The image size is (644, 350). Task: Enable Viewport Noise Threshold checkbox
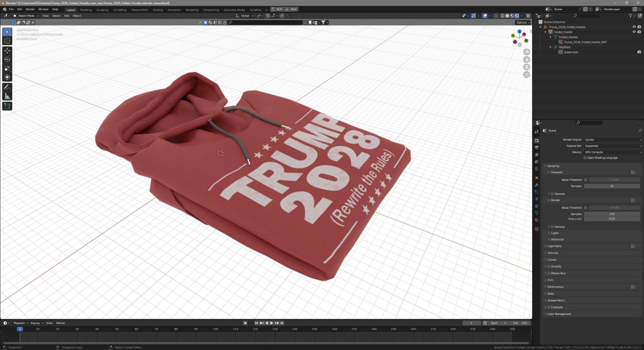click(586, 180)
